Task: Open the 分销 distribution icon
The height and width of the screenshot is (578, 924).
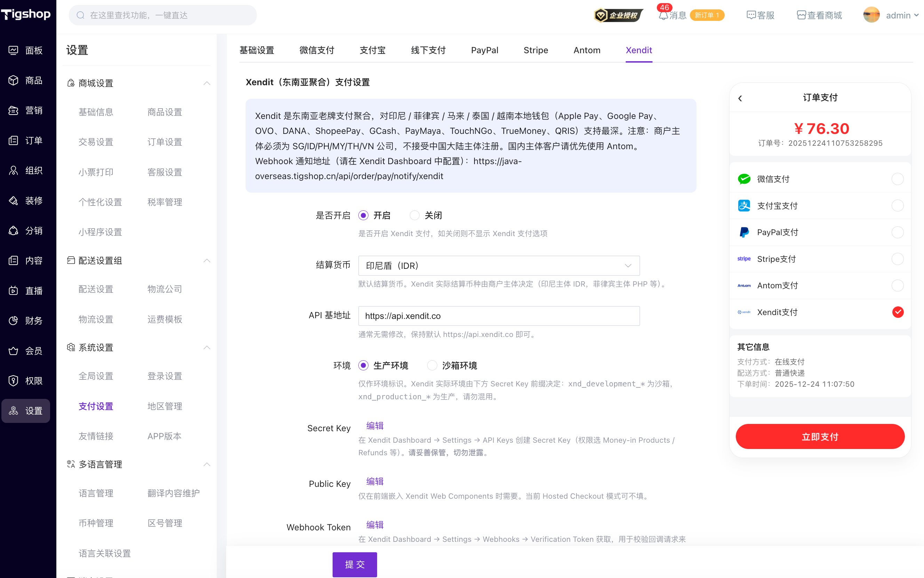Action: tap(13, 231)
